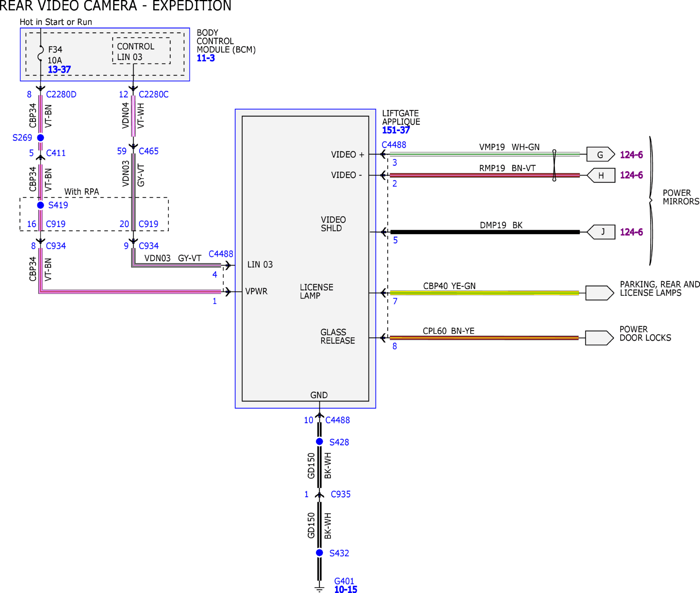The image size is (700, 593).
Task: Click the power door locks arrow connector
Action: pos(599,338)
